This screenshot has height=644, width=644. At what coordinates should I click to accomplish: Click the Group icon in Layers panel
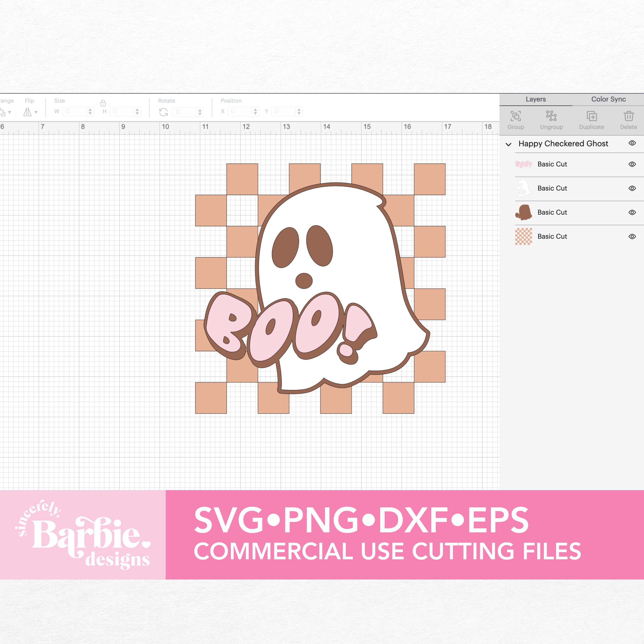pyautogui.click(x=516, y=116)
